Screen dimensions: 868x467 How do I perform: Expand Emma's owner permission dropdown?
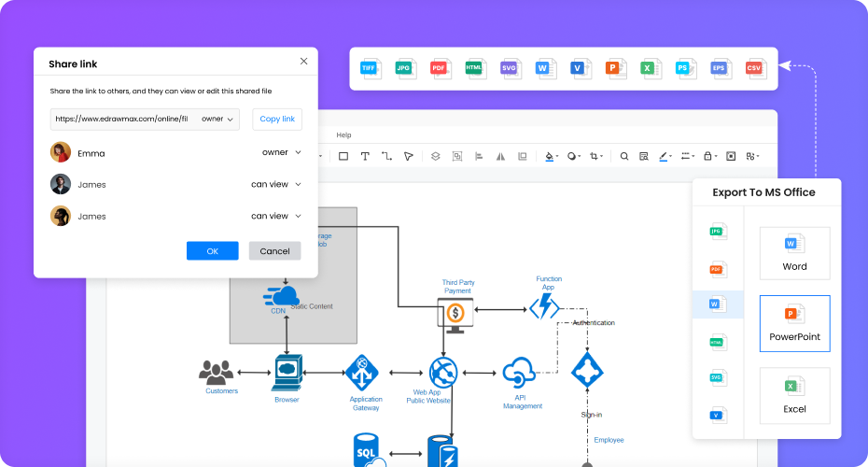282,152
